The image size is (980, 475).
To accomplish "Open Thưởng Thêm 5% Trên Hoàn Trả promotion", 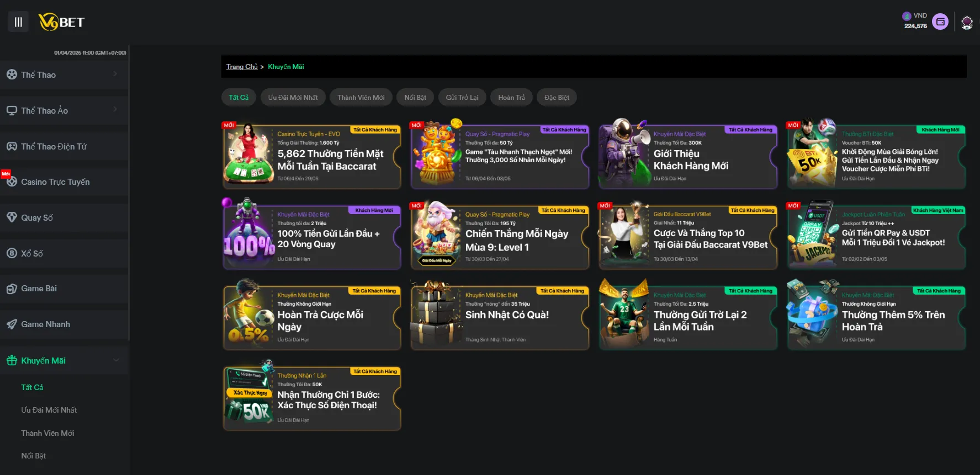I will click(x=876, y=318).
